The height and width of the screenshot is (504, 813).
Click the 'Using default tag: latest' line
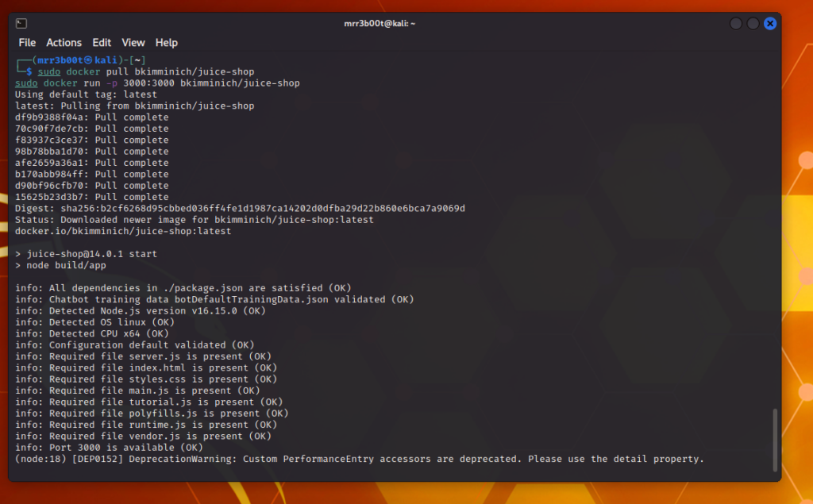click(x=86, y=94)
